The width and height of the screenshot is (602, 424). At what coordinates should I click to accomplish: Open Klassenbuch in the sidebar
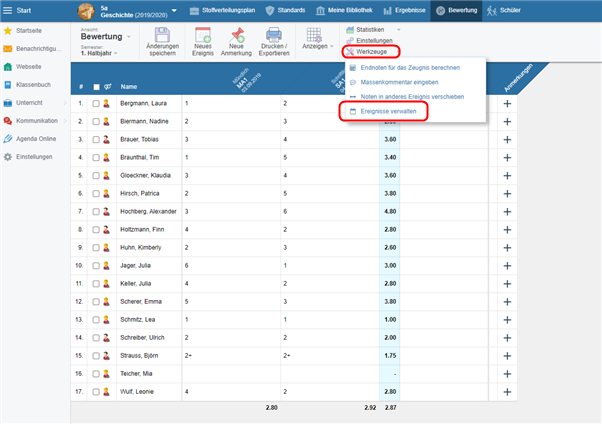pyautogui.click(x=36, y=84)
